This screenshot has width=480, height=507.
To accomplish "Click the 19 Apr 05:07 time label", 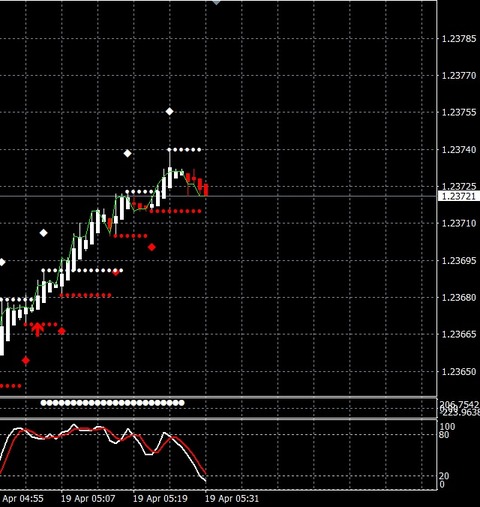I will click(88, 499).
